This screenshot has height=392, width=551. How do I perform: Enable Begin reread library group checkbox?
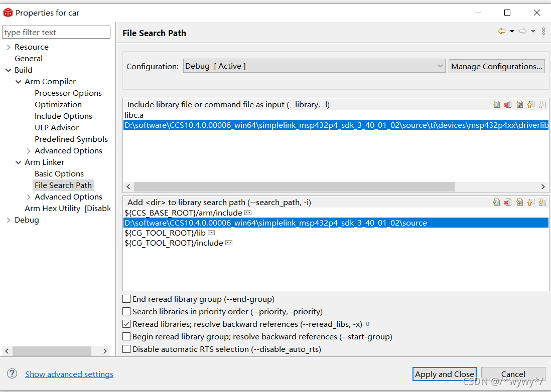click(x=126, y=336)
